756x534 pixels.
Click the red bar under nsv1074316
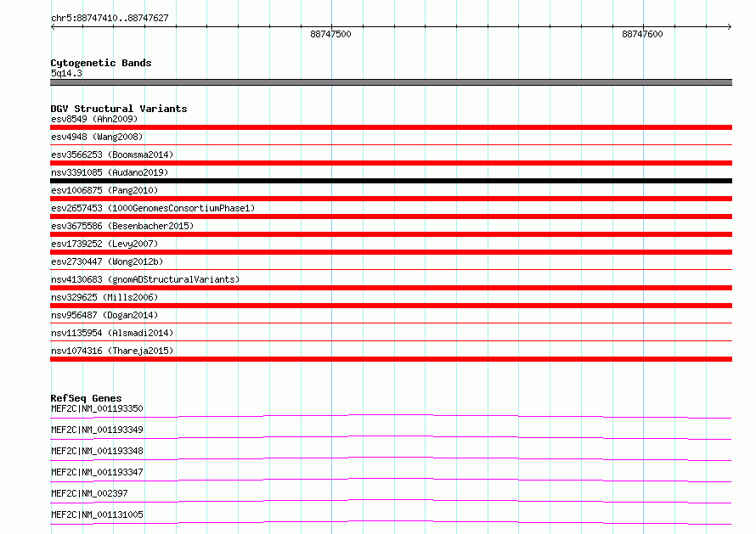pos(391,359)
